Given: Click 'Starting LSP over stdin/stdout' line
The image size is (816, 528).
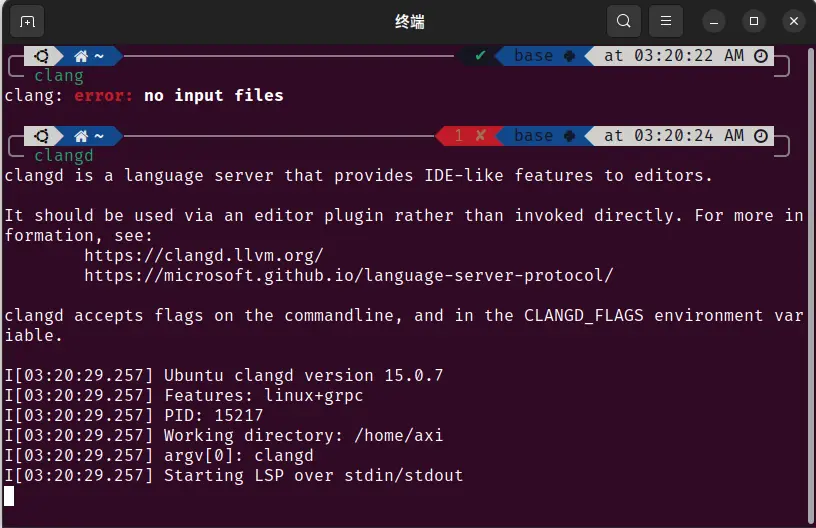Looking at the screenshot, I should tap(313, 475).
